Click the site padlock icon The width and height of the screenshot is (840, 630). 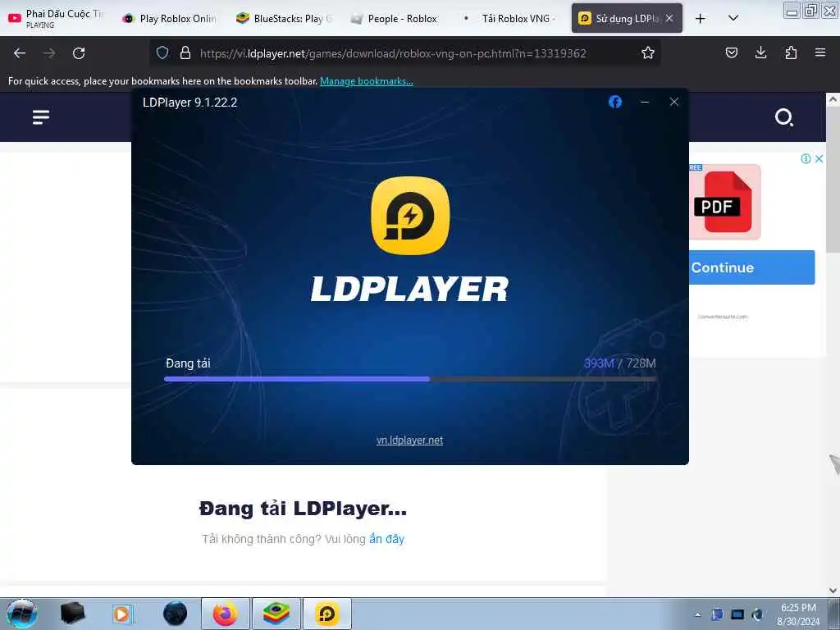tap(185, 52)
